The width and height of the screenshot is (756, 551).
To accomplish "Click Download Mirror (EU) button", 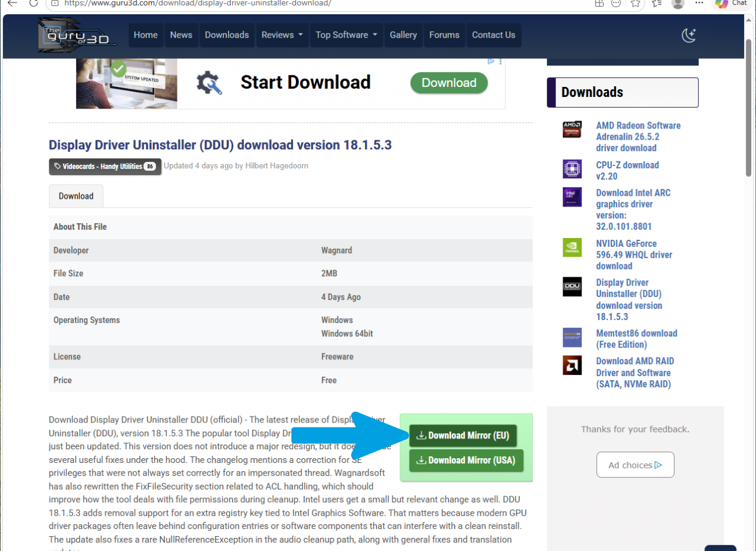I will point(463,436).
